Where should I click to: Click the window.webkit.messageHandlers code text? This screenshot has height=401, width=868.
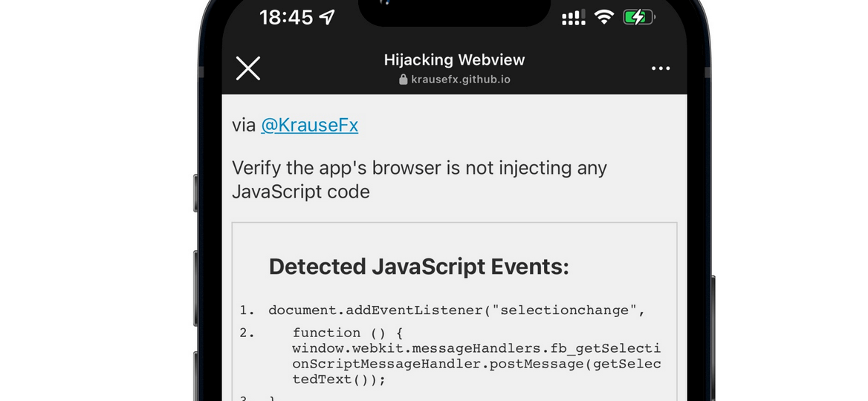click(x=476, y=348)
